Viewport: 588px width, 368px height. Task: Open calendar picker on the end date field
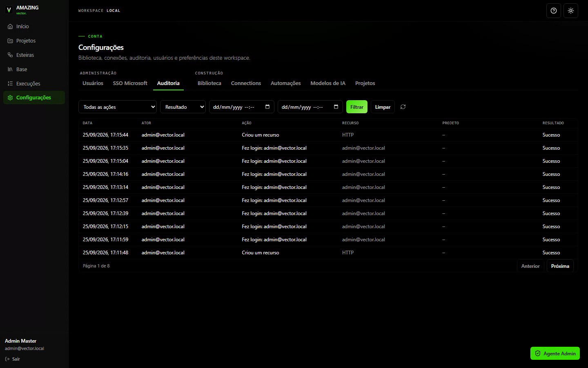point(336,107)
